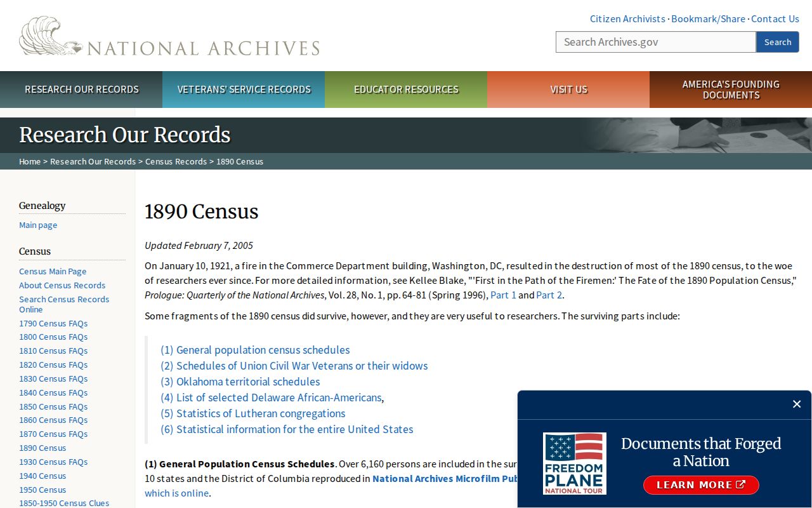The height and width of the screenshot is (508, 812).
Task: Jump to Statistics of Lutheran congregations
Action: (x=253, y=413)
